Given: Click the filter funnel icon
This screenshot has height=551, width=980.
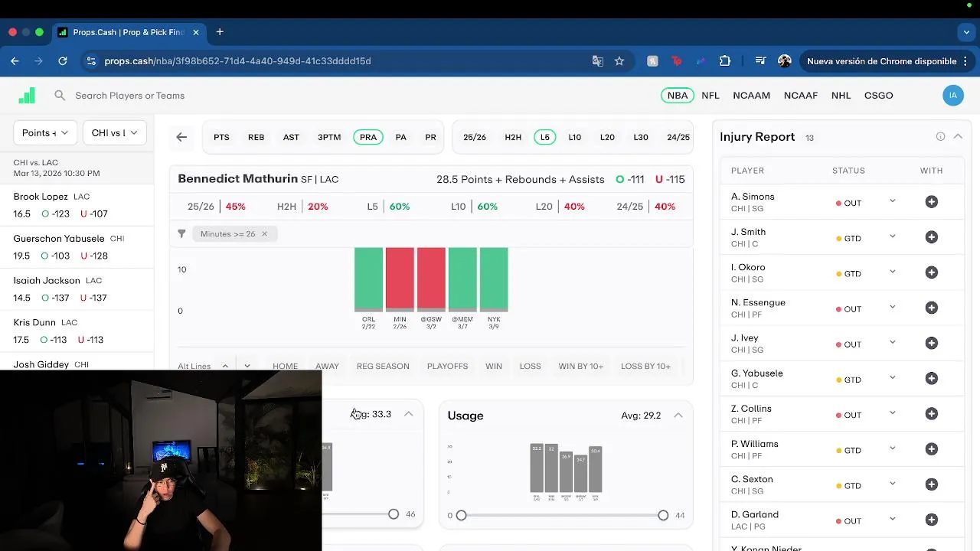Looking at the screenshot, I should [x=181, y=233].
